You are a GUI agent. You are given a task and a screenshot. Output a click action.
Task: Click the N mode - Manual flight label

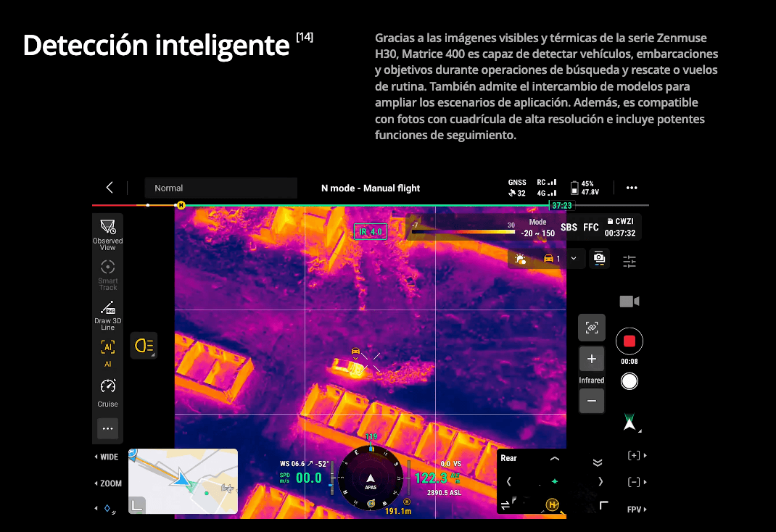coord(370,188)
